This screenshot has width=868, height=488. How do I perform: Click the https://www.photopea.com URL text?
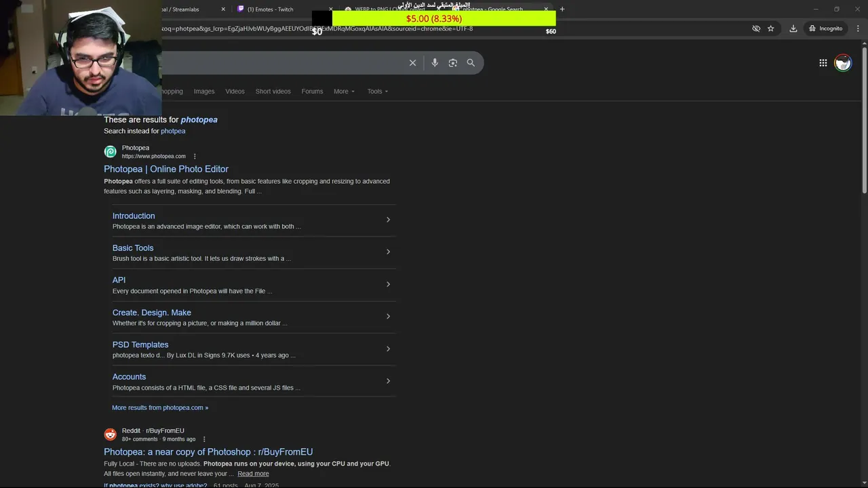pyautogui.click(x=153, y=157)
